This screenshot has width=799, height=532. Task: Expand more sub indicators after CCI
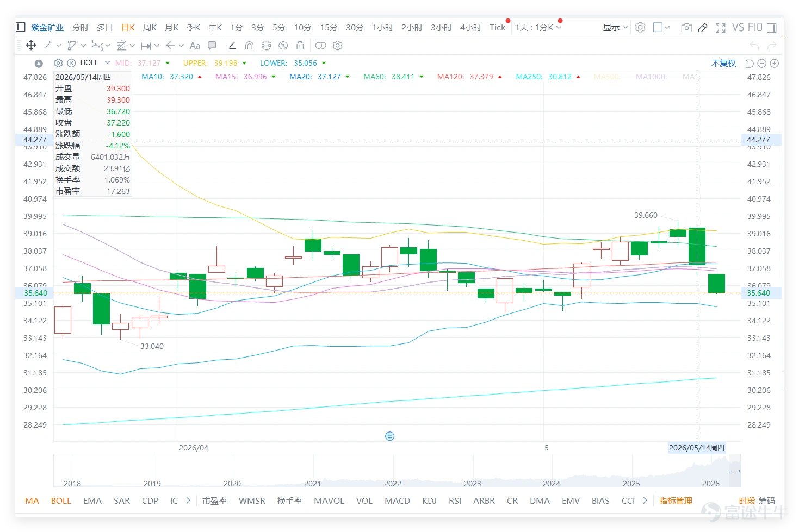[x=645, y=500]
